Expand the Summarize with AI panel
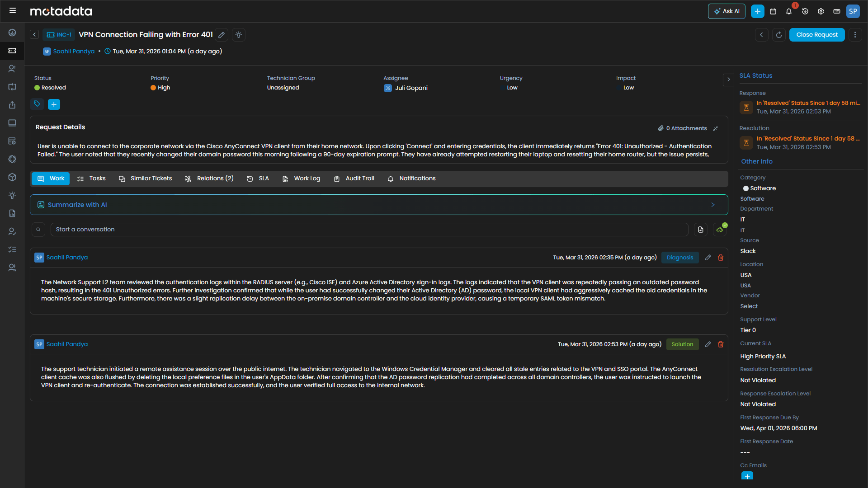868x488 pixels. (x=713, y=205)
